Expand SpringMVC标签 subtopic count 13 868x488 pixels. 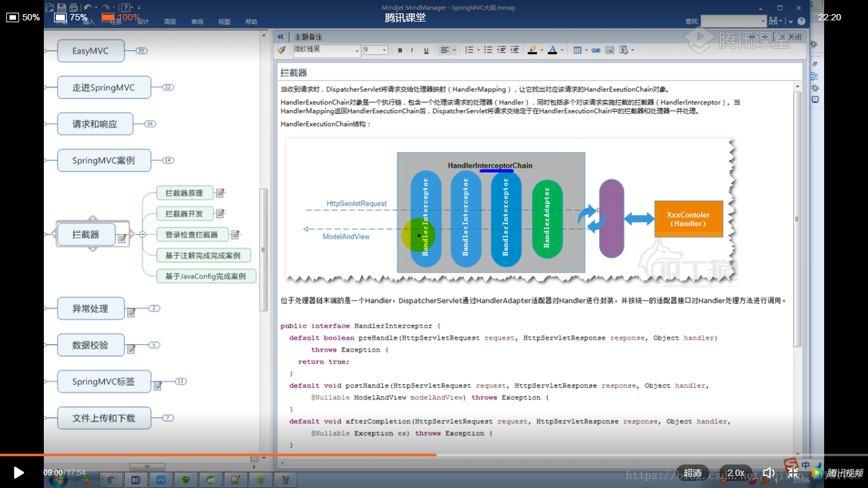coord(180,381)
